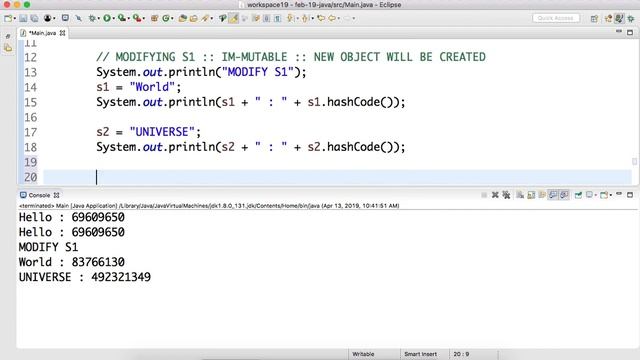Click the 'UNIVERSE : 492321349' console output
This screenshot has height=360, width=640.
pyautogui.click(x=85, y=277)
